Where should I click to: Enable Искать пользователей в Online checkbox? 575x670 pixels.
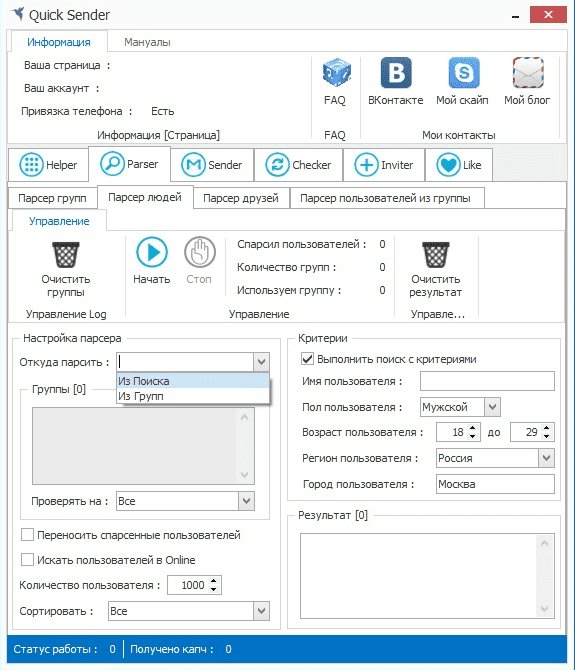27,559
